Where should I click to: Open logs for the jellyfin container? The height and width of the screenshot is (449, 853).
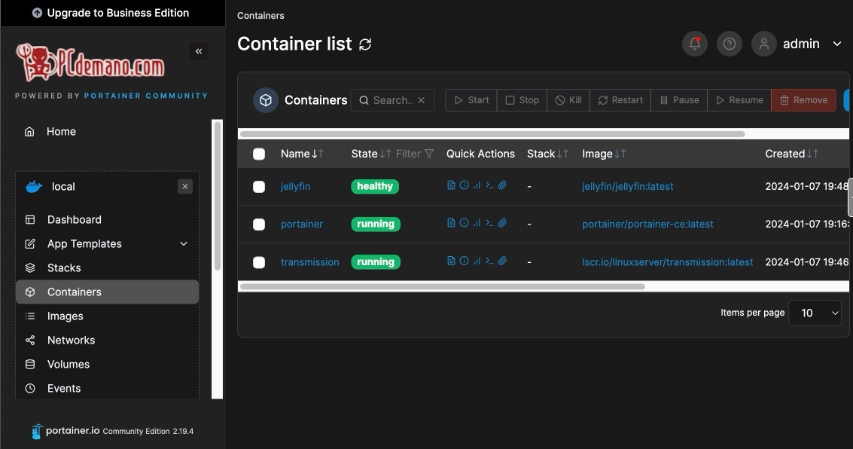(451, 186)
